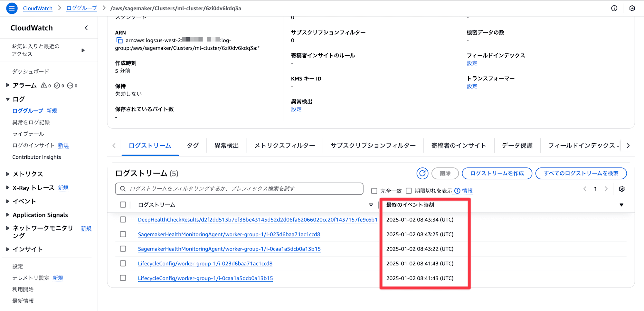Open the hamburger navigation menu icon
Image resolution: width=644 pixels, height=311 pixels.
(x=12, y=8)
